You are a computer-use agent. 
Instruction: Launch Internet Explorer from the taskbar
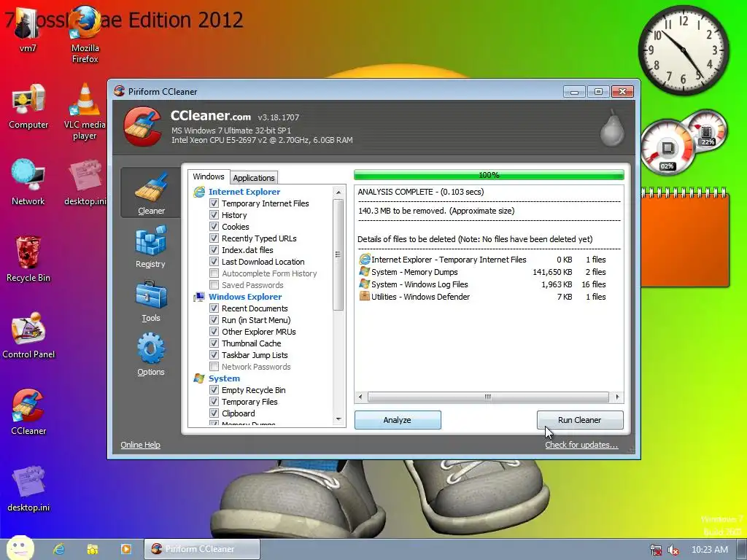pyautogui.click(x=59, y=549)
